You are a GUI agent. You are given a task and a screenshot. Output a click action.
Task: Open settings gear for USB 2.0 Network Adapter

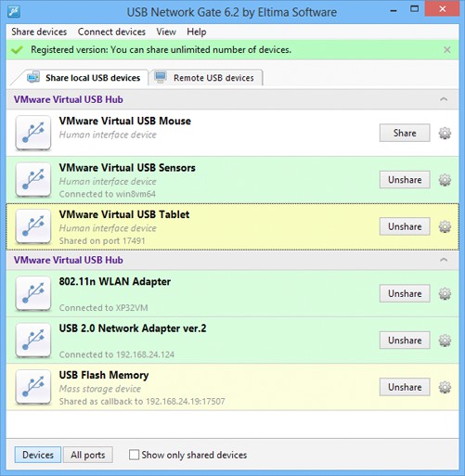tap(445, 341)
